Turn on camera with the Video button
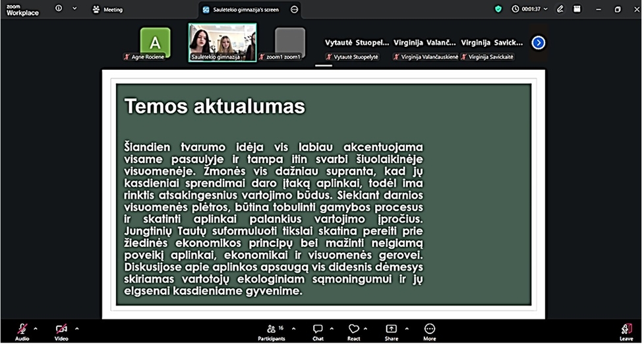 pos(61,329)
